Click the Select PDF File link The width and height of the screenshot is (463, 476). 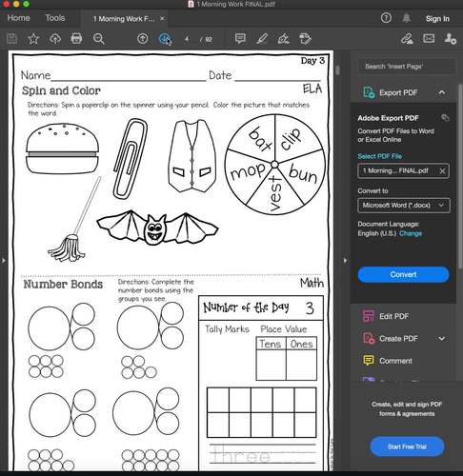380,156
